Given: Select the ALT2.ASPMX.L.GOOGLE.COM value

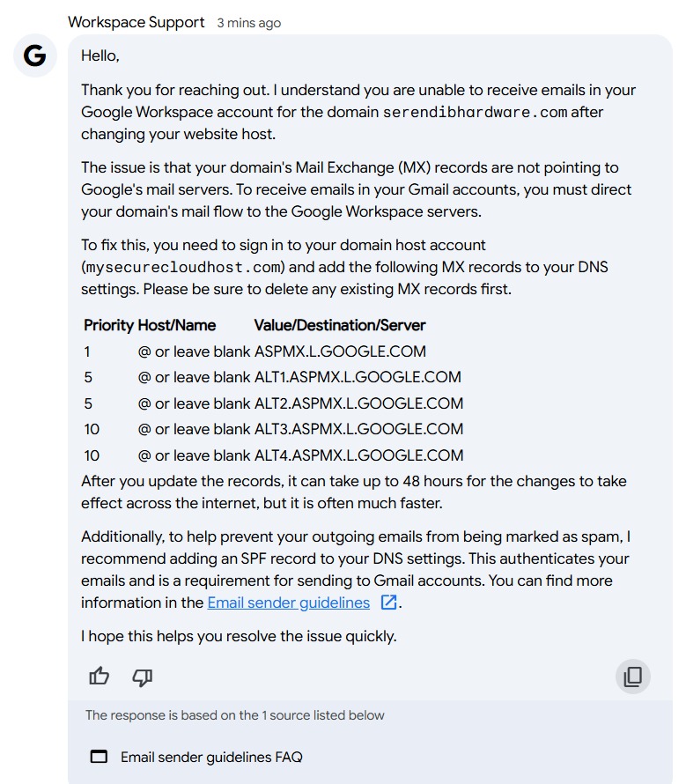Looking at the screenshot, I should (x=359, y=403).
